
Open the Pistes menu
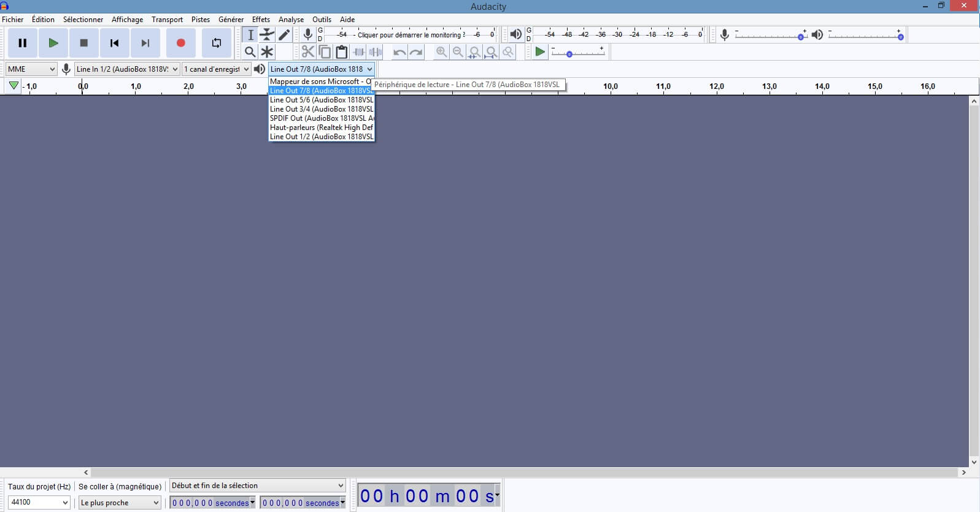(201, 20)
